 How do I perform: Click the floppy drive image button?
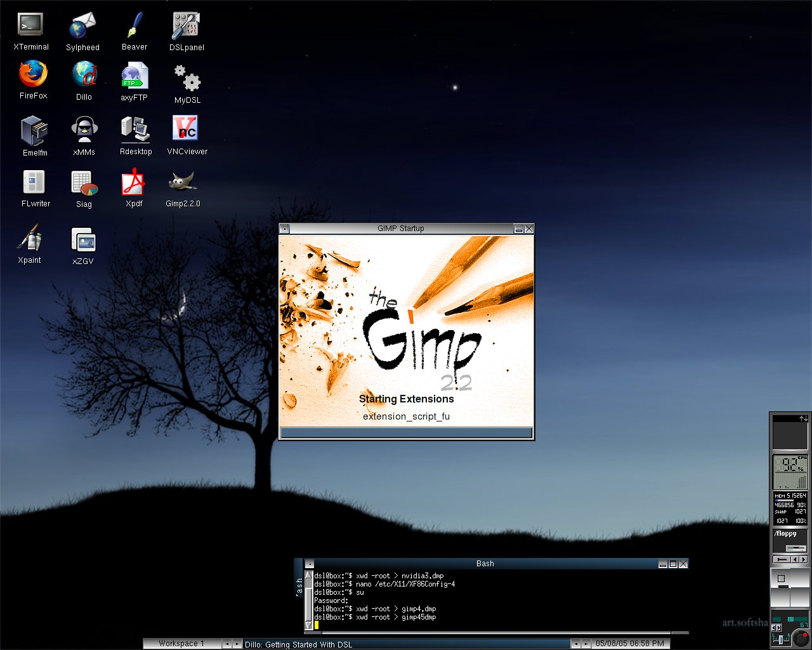click(797, 548)
